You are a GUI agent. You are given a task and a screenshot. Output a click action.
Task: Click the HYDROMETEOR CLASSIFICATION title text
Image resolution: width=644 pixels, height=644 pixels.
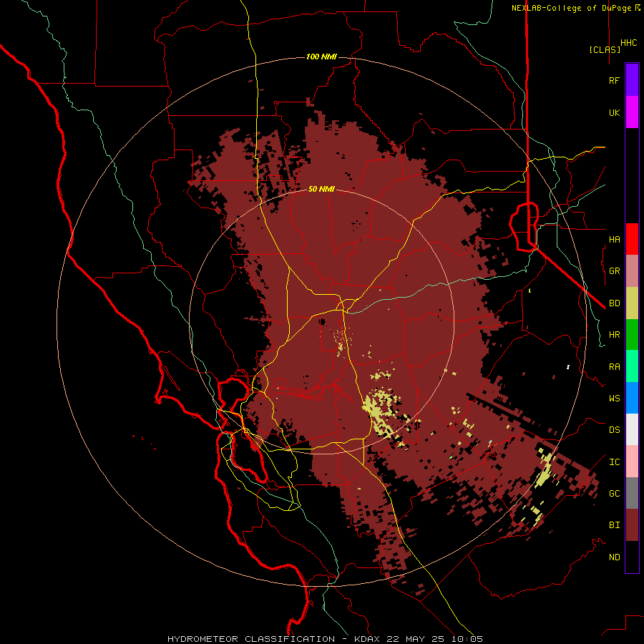point(251,639)
